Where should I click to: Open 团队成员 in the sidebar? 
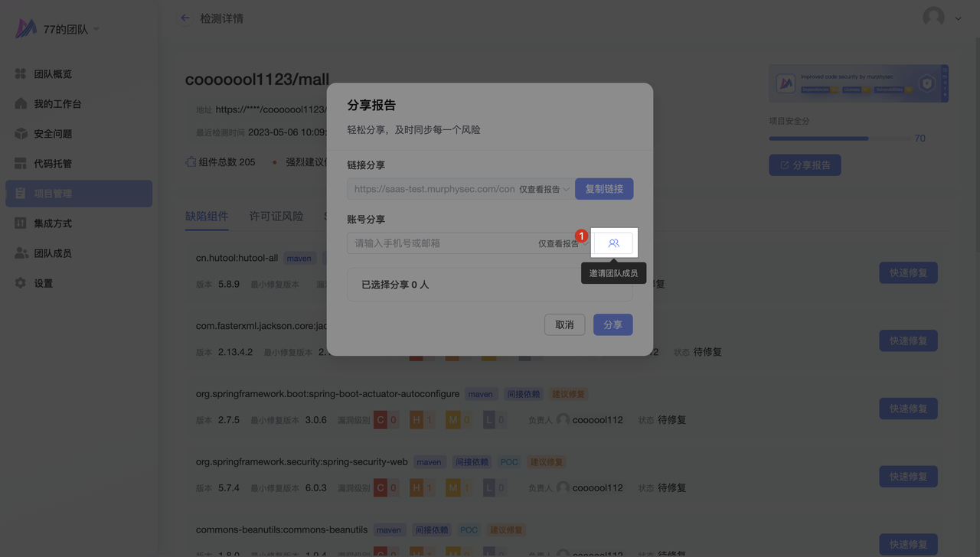pos(52,253)
